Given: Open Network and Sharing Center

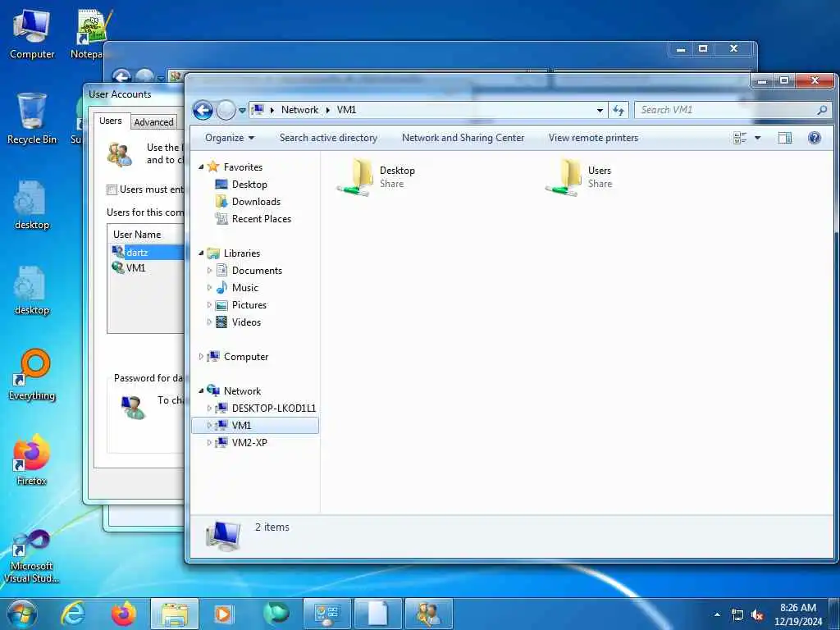Looking at the screenshot, I should (x=463, y=138).
